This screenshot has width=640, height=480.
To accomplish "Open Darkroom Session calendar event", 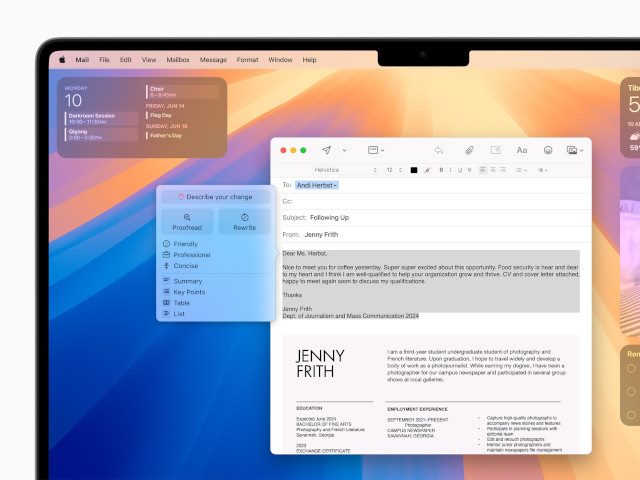I will [101, 119].
